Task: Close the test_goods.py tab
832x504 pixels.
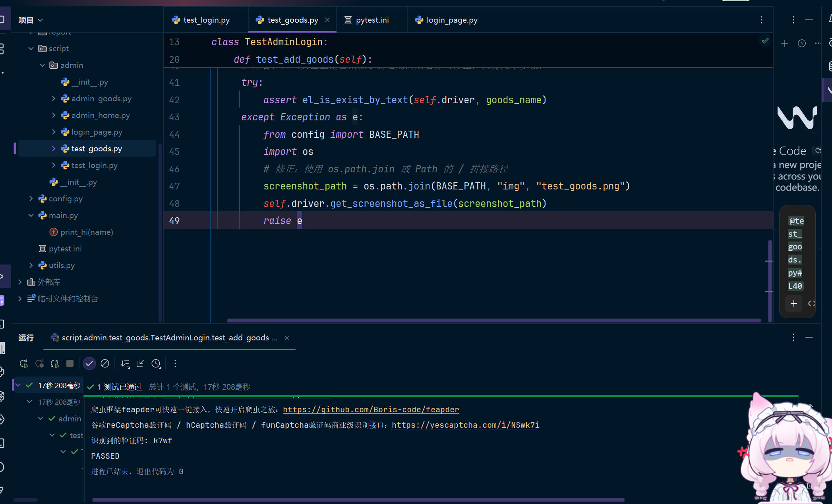Action: point(327,20)
